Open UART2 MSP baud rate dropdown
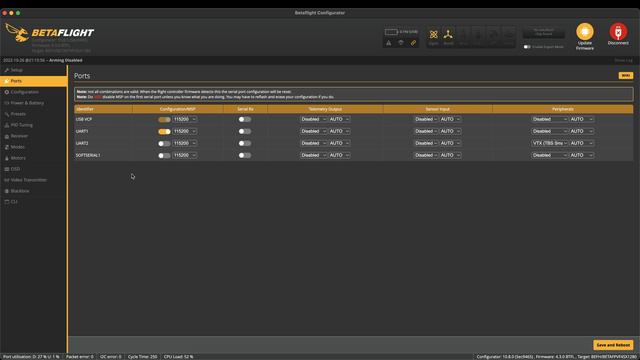Screen dimensions: 640x360 tap(185, 143)
